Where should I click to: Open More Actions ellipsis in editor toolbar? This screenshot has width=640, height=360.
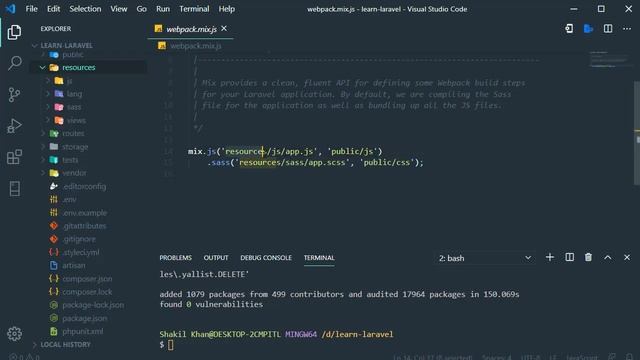click(x=627, y=29)
